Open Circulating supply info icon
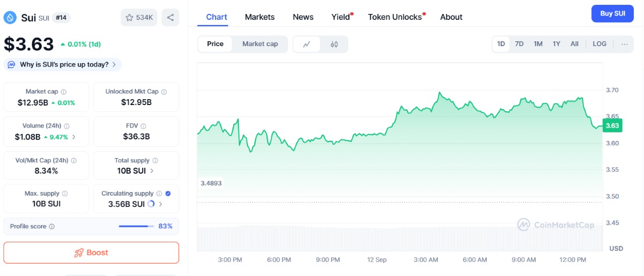644x276 pixels. [159, 193]
